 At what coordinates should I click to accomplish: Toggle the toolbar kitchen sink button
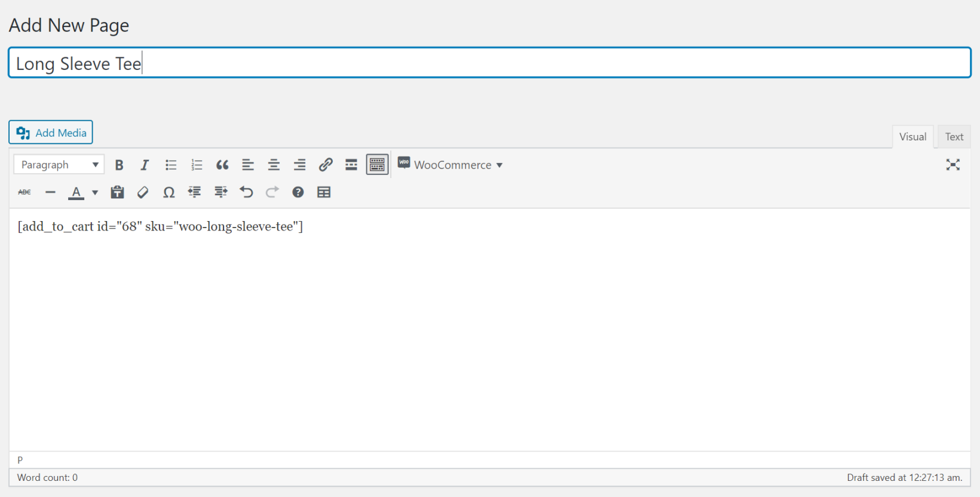click(377, 165)
